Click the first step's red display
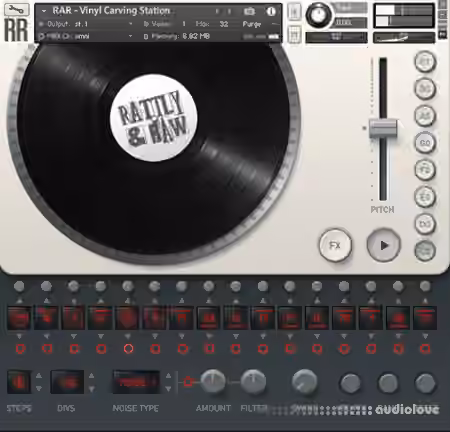This screenshot has height=432, width=450. (19, 318)
